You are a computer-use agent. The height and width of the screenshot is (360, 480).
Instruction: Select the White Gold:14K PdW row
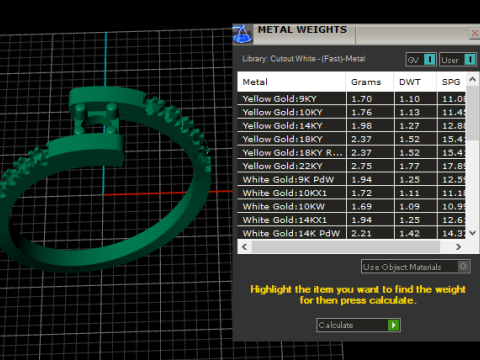[x=351, y=233]
